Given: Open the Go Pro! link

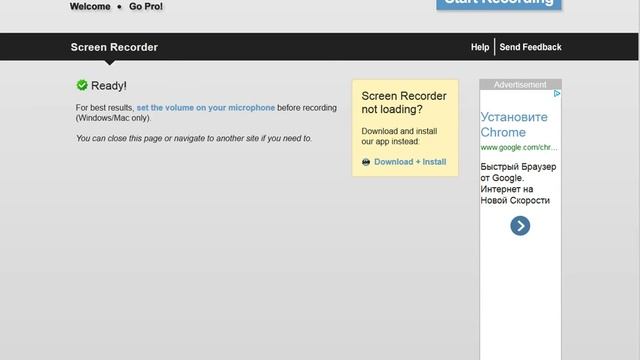Looking at the screenshot, I should pyautogui.click(x=146, y=7).
